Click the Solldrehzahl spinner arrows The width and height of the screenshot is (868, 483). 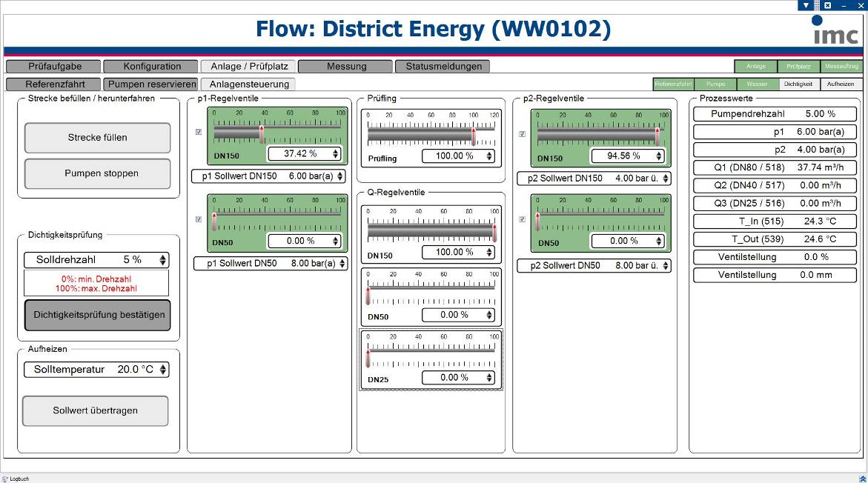pyautogui.click(x=163, y=260)
